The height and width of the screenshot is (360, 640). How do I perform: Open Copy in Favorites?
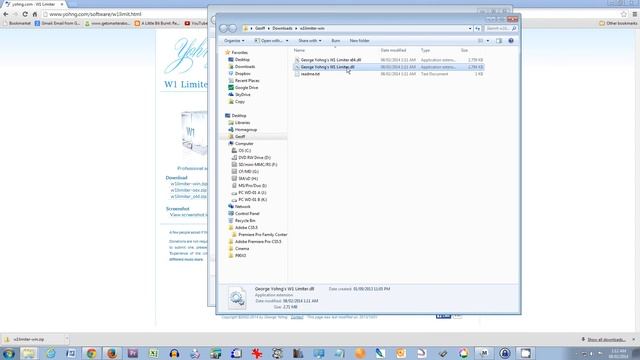[240, 101]
